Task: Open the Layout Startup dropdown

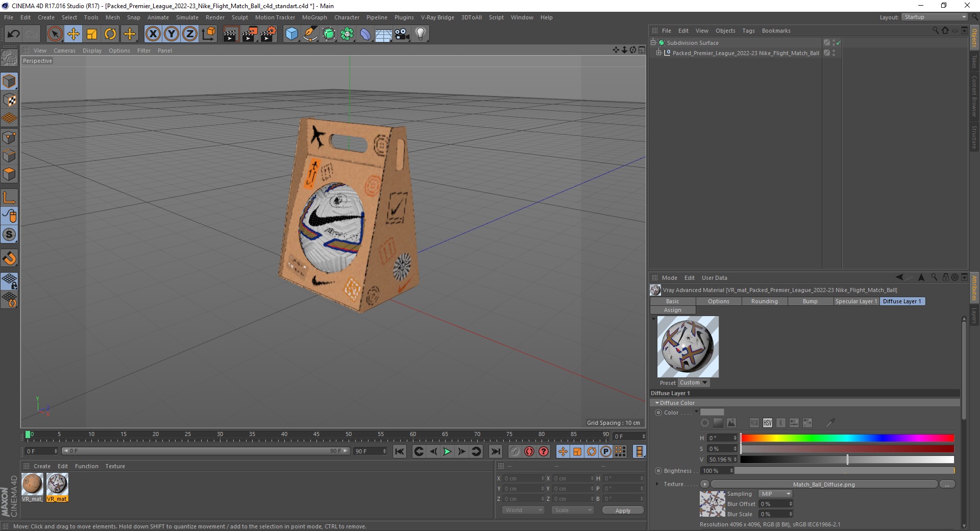Action: (935, 17)
